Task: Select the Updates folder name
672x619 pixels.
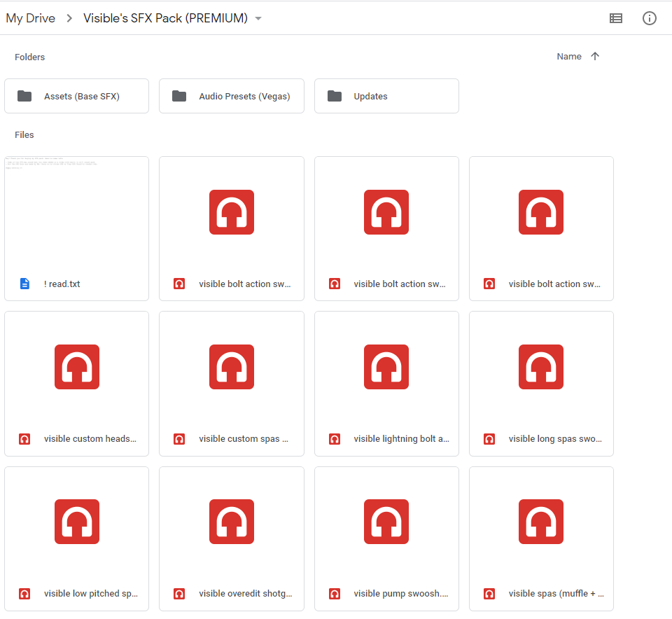Action: 370,97
